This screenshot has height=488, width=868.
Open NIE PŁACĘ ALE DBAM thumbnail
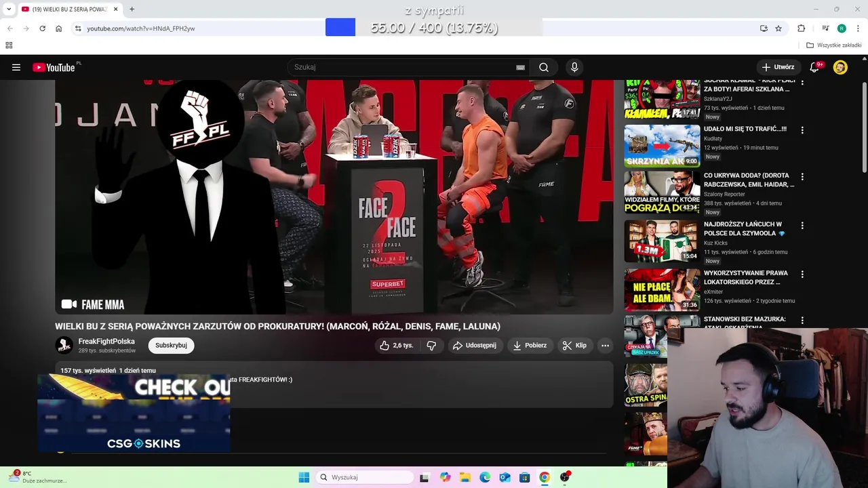pyautogui.click(x=662, y=290)
